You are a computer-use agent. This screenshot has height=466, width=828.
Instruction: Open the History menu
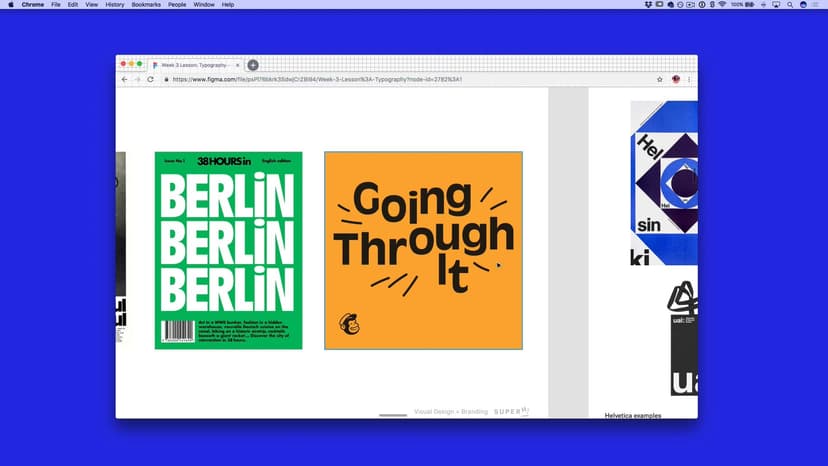[x=115, y=5]
